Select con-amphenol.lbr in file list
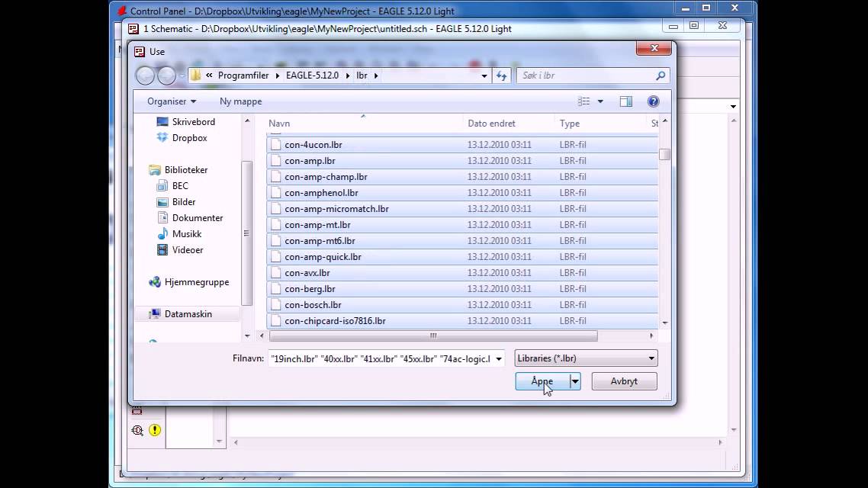The width and height of the screenshot is (868, 488). 461,193
